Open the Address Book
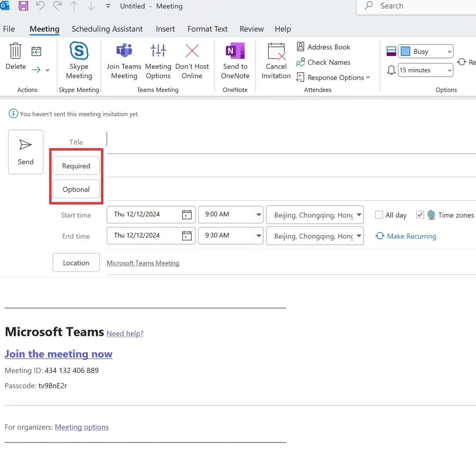The height and width of the screenshot is (454, 476). click(x=323, y=47)
